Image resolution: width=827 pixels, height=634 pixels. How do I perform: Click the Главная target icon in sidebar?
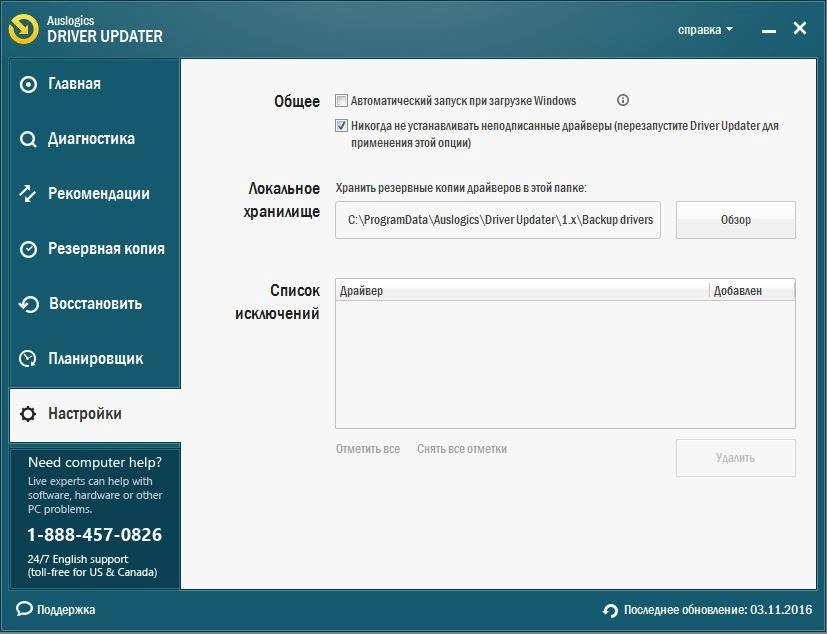coord(28,84)
